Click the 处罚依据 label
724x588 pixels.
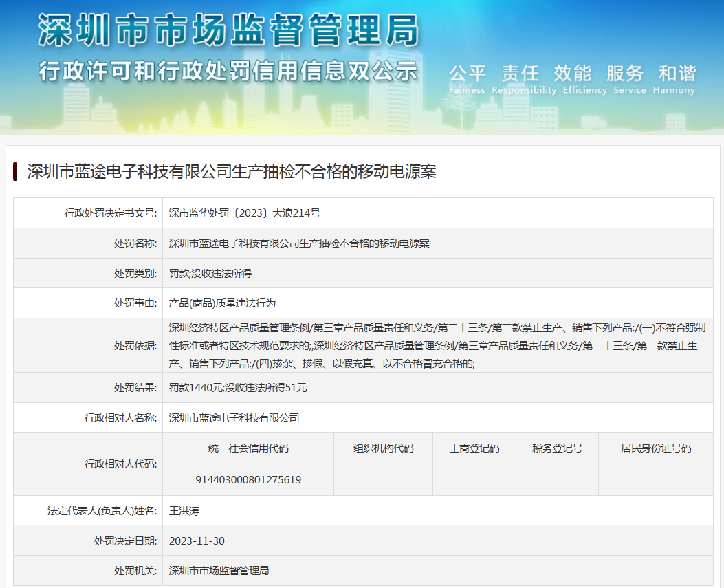[x=135, y=345]
